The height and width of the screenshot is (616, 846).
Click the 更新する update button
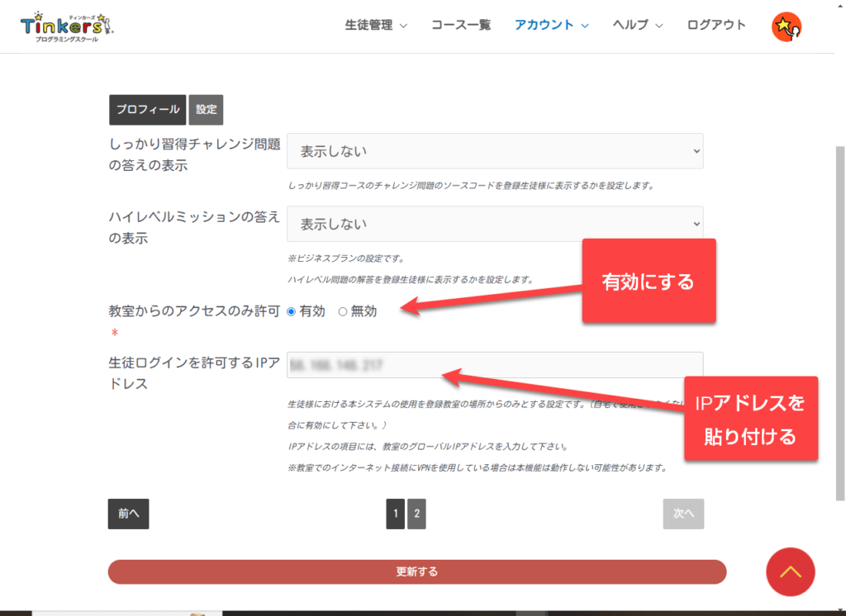416,571
